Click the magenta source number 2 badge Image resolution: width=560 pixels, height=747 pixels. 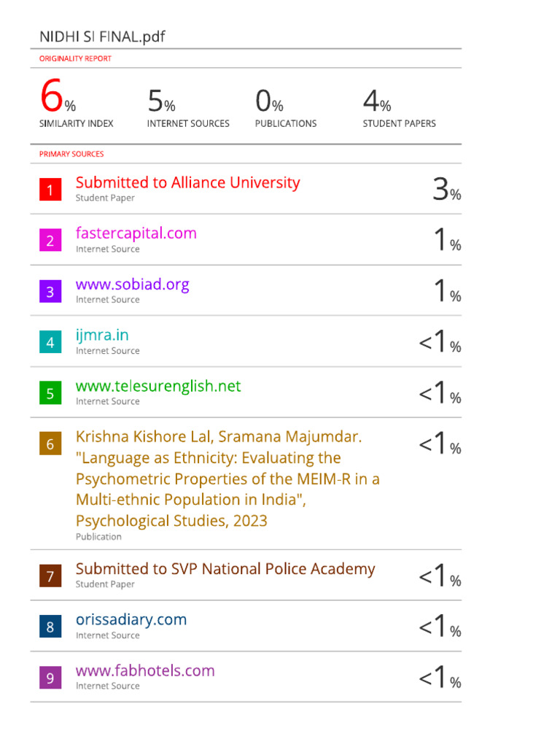click(50, 241)
